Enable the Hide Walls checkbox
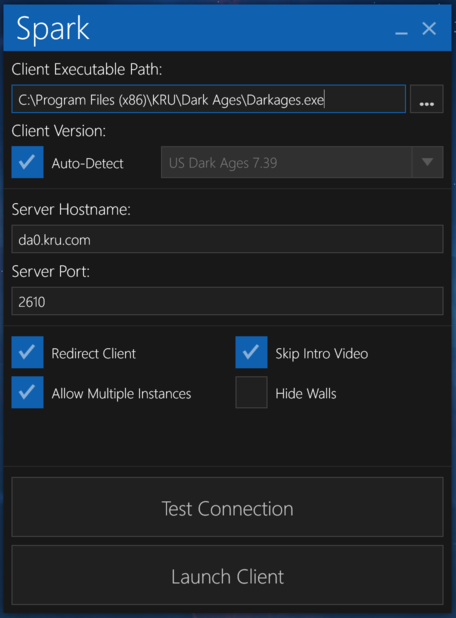456x618 pixels. (251, 392)
